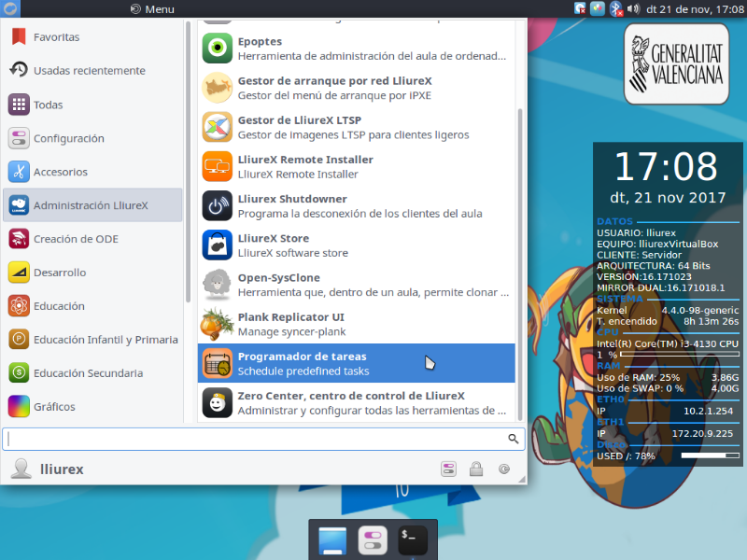747x560 pixels.
Task: Click the application list scrollbar
Action: [520, 264]
